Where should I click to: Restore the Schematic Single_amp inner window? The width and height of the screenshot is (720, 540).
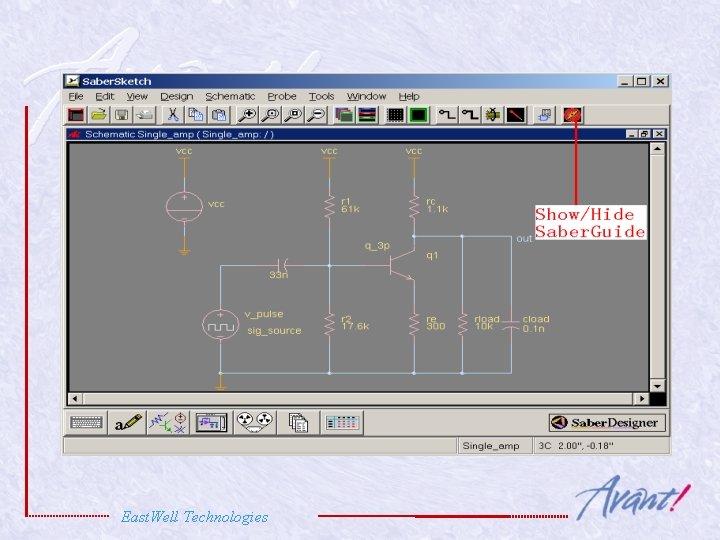(x=645, y=134)
